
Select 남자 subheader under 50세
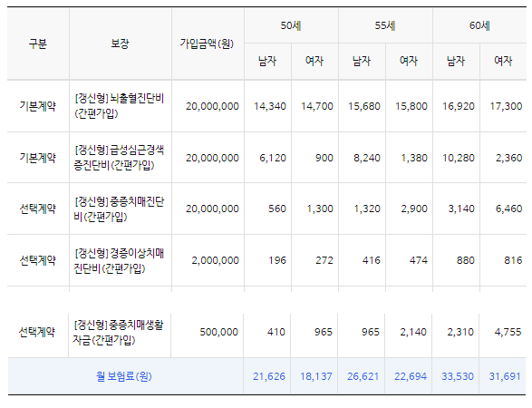(x=267, y=61)
